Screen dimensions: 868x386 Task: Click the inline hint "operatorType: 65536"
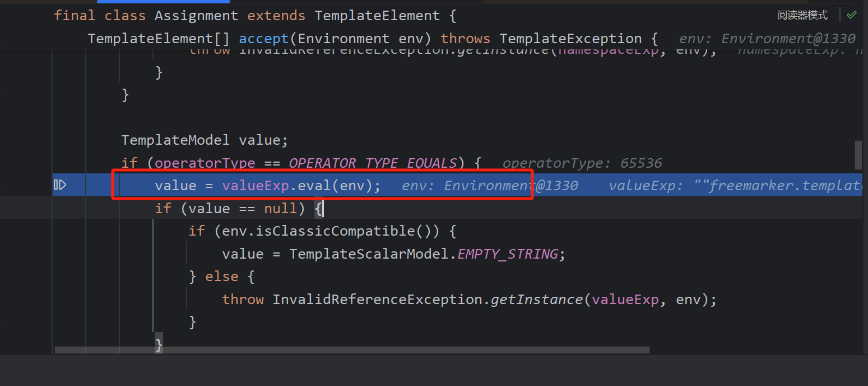pos(582,163)
